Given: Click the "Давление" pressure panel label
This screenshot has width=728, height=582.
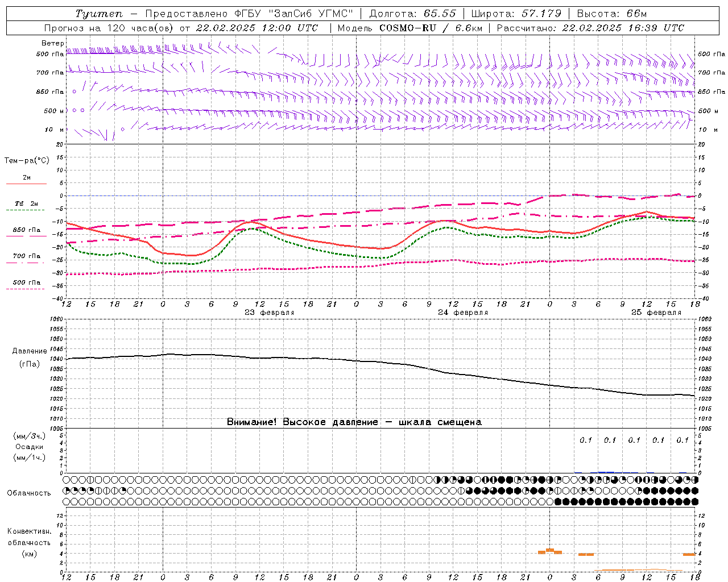Looking at the screenshot, I should tap(30, 351).
